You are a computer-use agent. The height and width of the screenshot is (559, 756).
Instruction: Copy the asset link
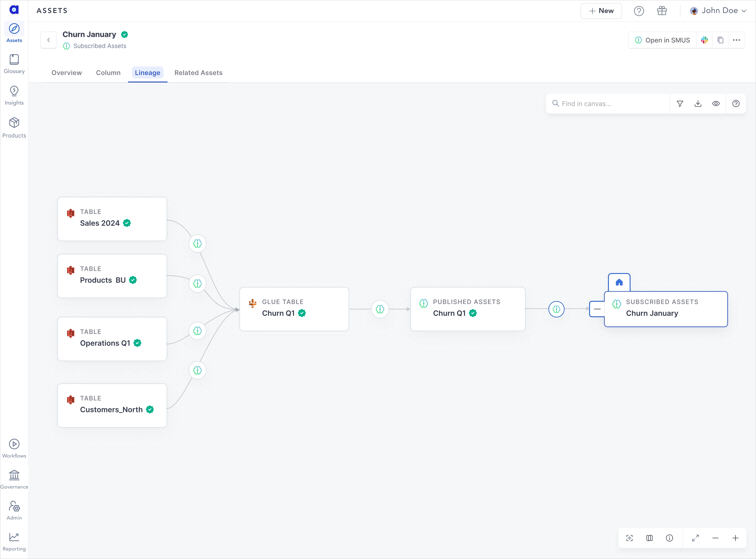click(720, 40)
